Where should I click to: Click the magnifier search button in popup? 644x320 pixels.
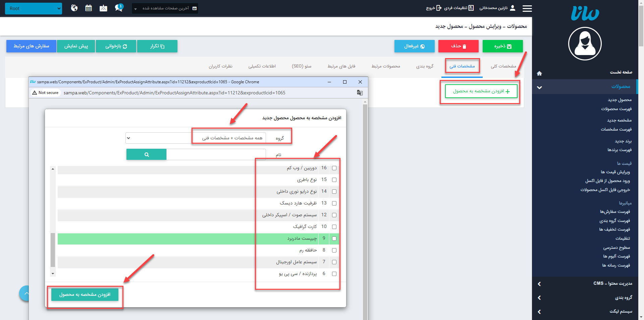[x=146, y=154]
